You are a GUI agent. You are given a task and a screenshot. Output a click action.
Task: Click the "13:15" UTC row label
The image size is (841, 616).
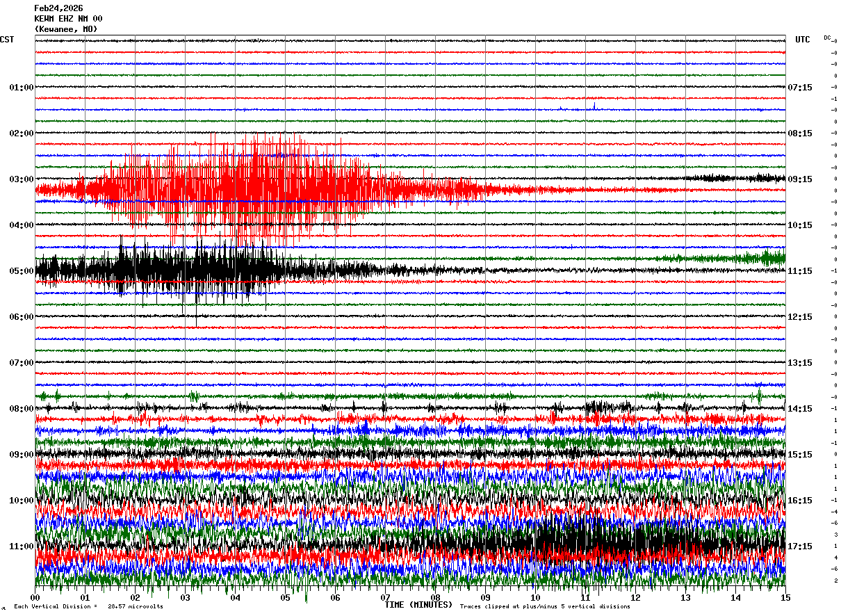click(800, 363)
